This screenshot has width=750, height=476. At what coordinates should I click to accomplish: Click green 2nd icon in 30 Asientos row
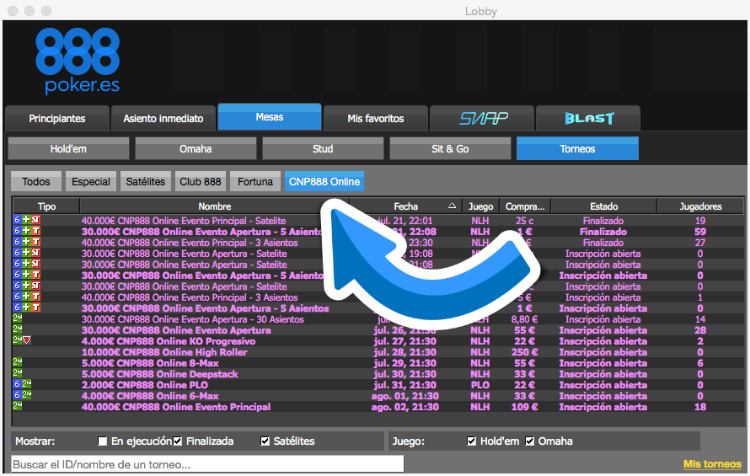pos(17,318)
